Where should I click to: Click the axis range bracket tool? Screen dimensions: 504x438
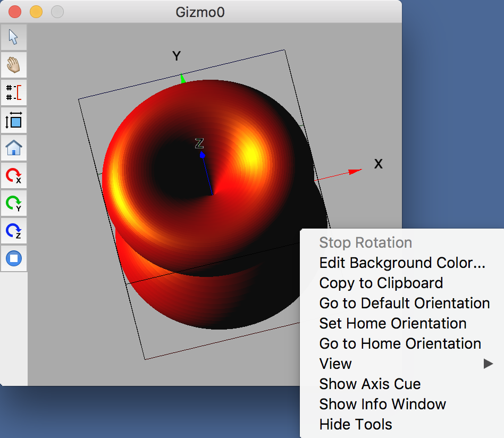coord(14,92)
